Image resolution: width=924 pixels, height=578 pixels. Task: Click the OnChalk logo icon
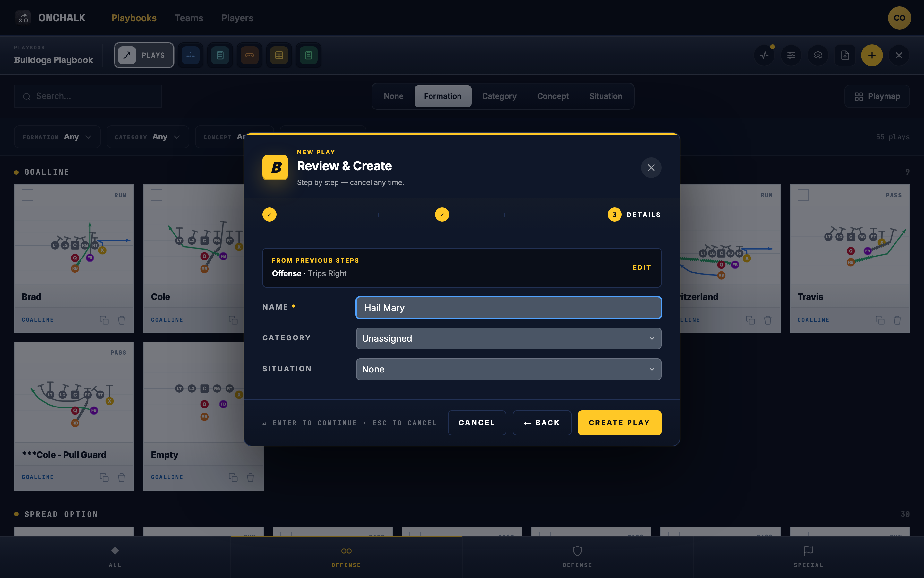tap(23, 18)
